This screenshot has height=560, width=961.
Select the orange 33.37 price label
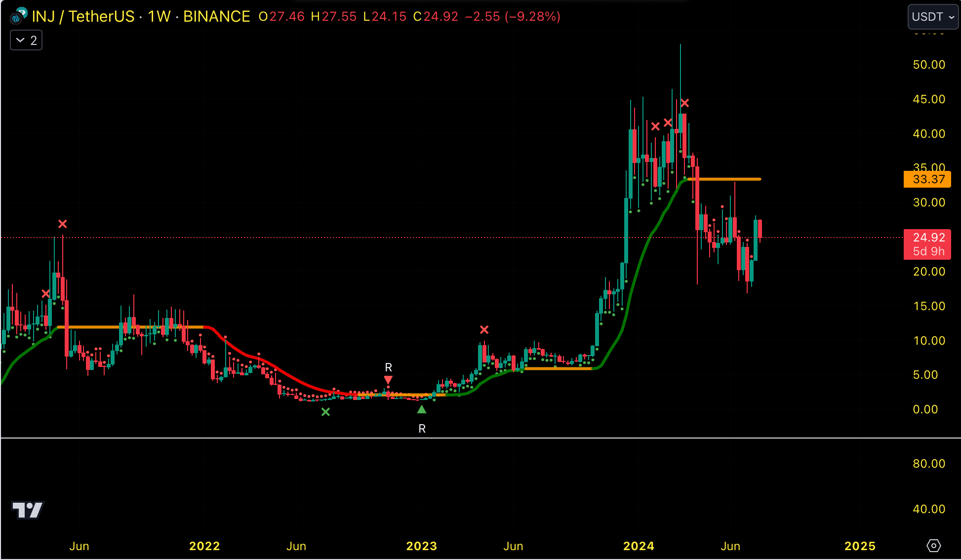[x=927, y=179]
